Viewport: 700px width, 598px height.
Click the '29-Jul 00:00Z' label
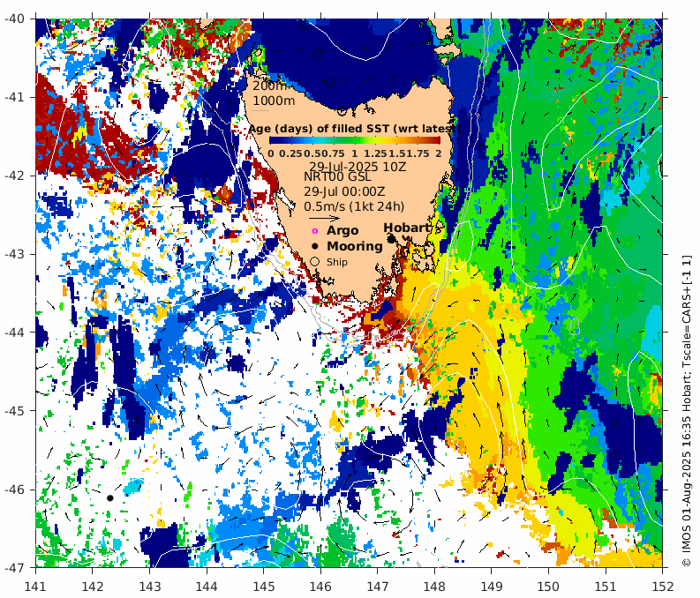click(x=344, y=191)
